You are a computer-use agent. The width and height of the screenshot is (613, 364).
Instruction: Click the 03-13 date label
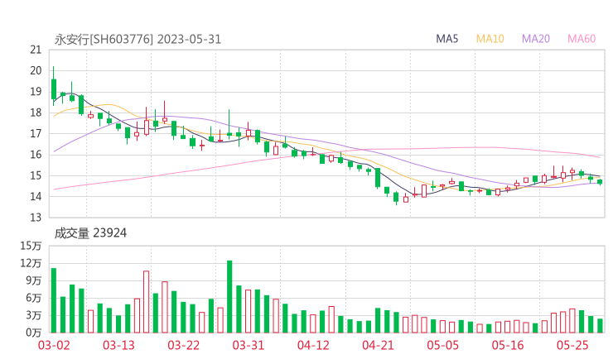(118, 345)
